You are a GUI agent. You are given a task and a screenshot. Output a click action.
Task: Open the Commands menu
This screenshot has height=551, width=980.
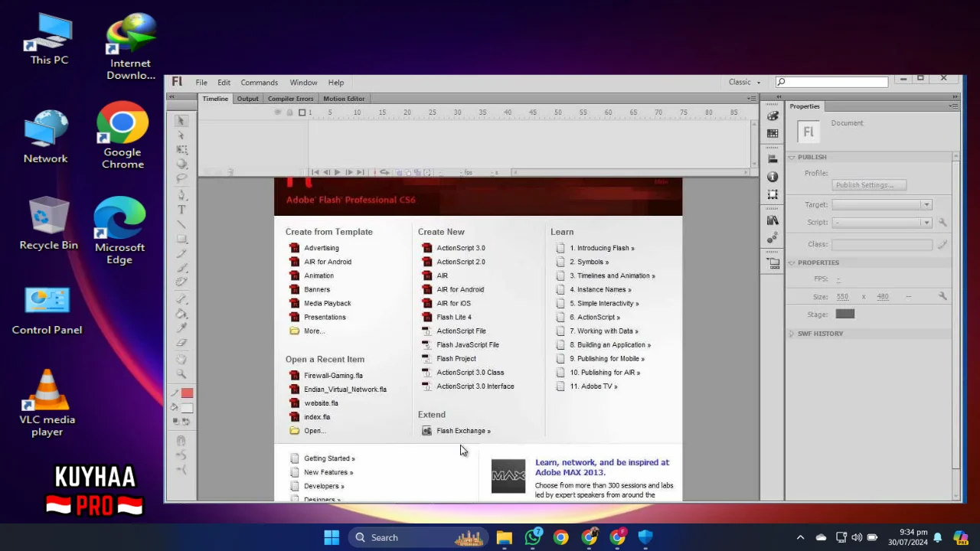pos(260,82)
